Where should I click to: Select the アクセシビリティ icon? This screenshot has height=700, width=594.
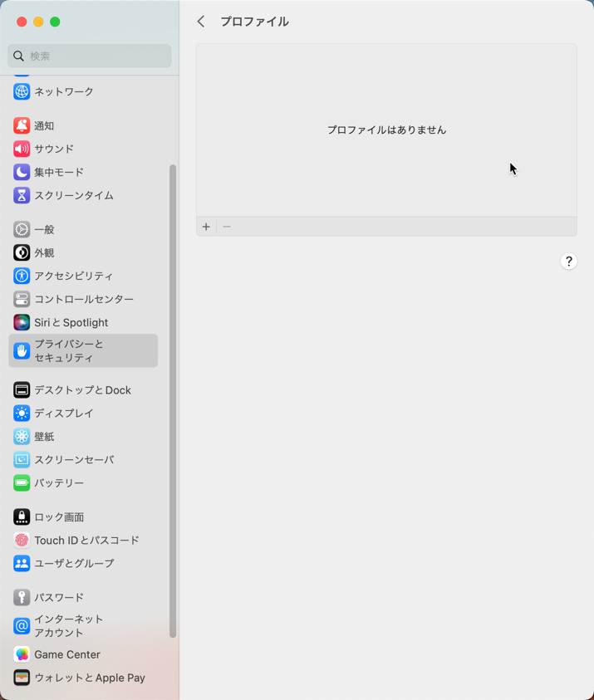tap(22, 276)
